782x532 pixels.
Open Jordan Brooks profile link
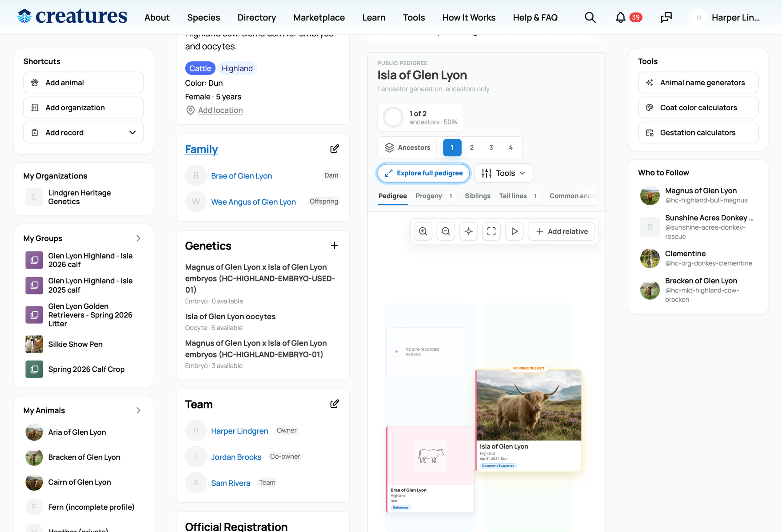pos(236,457)
